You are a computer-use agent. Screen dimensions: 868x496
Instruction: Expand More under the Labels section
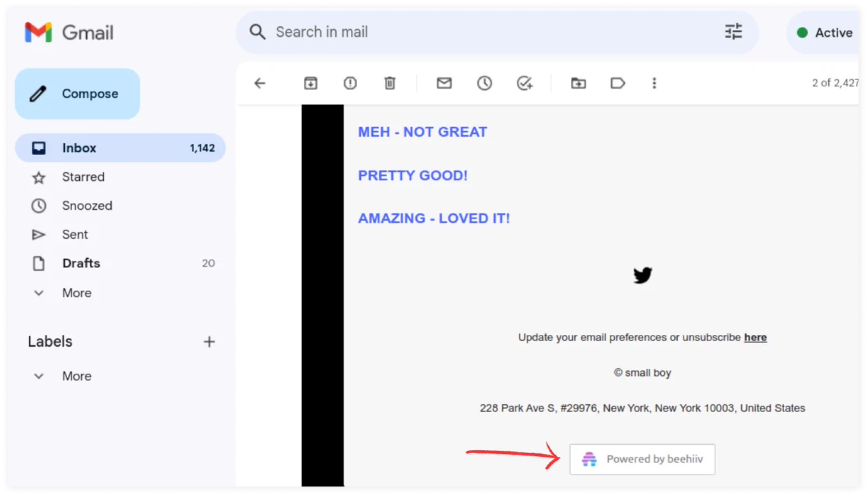click(x=76, y=376)
